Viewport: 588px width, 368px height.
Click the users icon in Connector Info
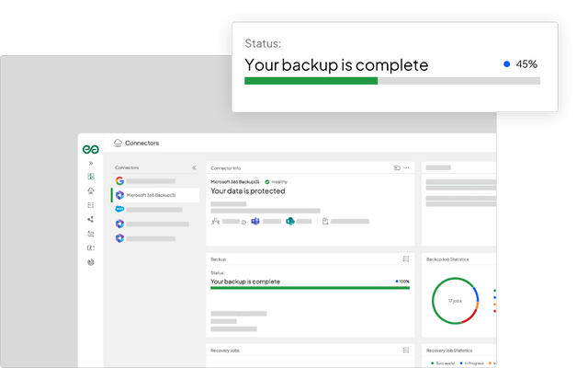216,221
